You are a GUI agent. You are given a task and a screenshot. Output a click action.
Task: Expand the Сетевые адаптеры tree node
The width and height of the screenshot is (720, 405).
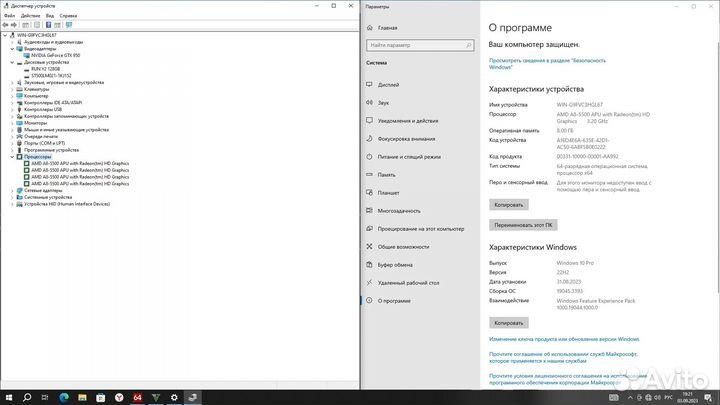tap(11, 190)
